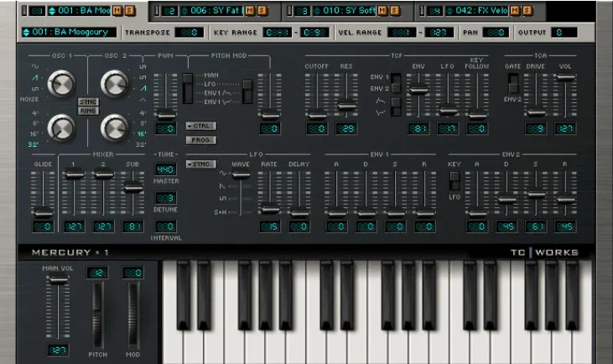Switch to the 006: SY Fat slot tab
Viewport: 613px width, 364px height.
(215, 11)
